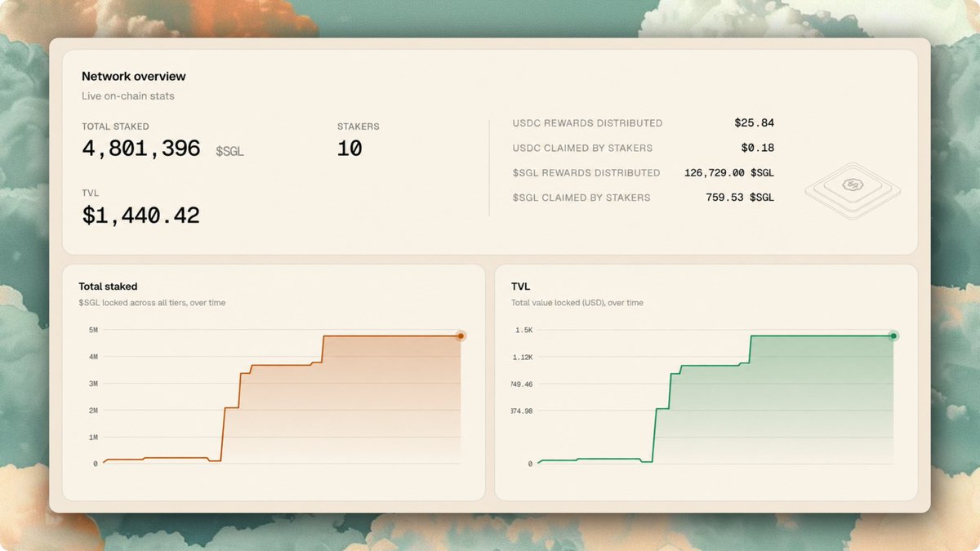This screenshot has height=551, width=980.
Task: Click the green endpoint marker on TVL chart
Action: [x=893, y=335]
